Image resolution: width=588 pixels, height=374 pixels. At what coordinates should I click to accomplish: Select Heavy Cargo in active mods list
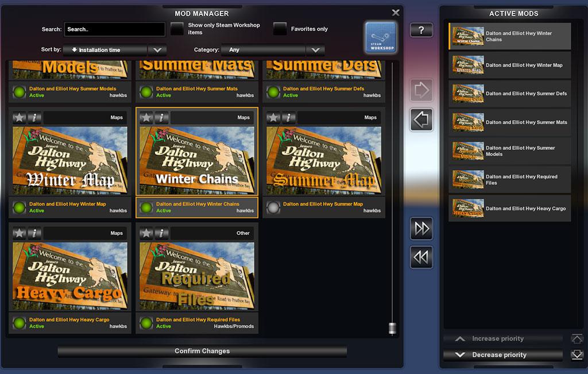click(509, 209)
